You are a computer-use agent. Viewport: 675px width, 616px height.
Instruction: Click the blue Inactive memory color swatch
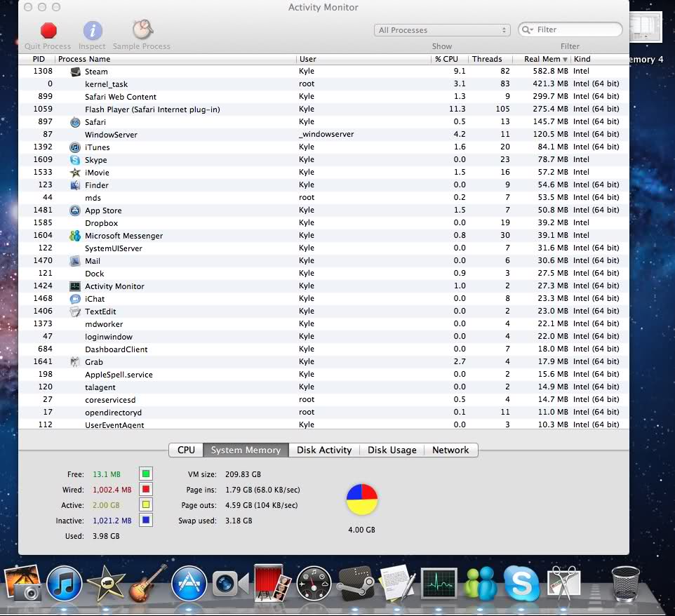[x=146, y=521]
